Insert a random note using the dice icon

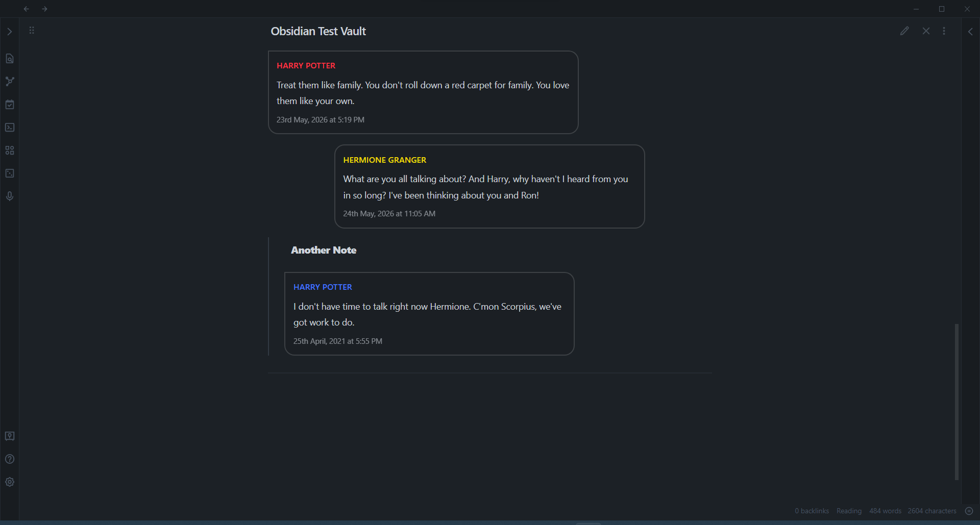10,173
